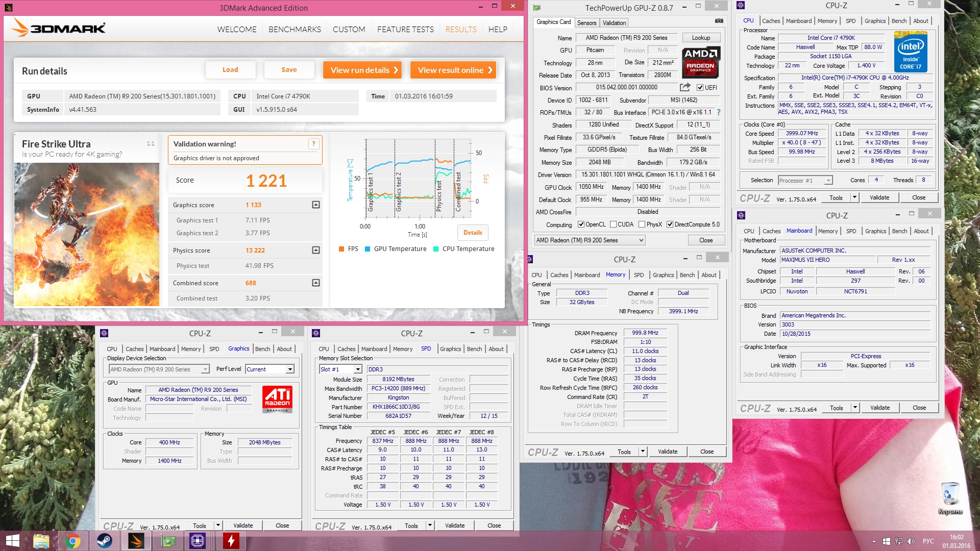Click the ATI Radeon logo in CPU-Z Graphics
The height and width of the screenshot is (551, 980).
pyautogui.click(x=278, y=399)
